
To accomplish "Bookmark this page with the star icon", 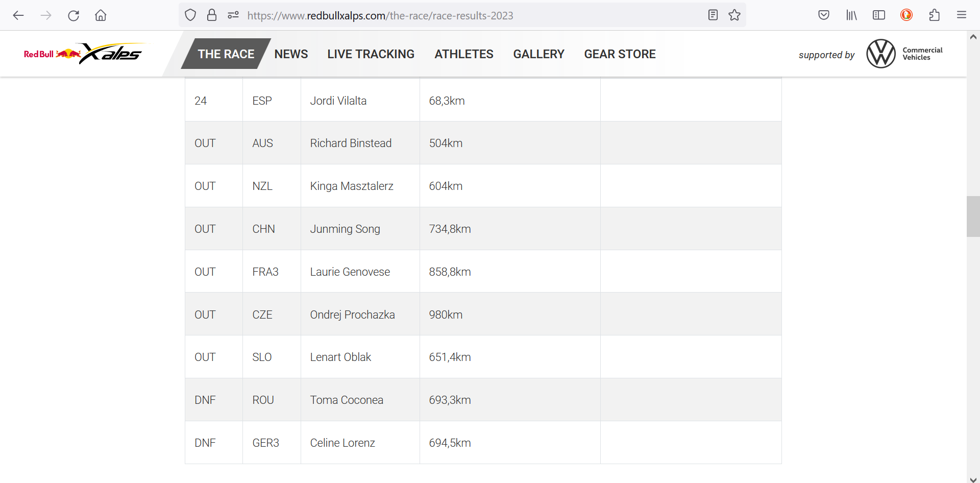I will pos(734,15).
